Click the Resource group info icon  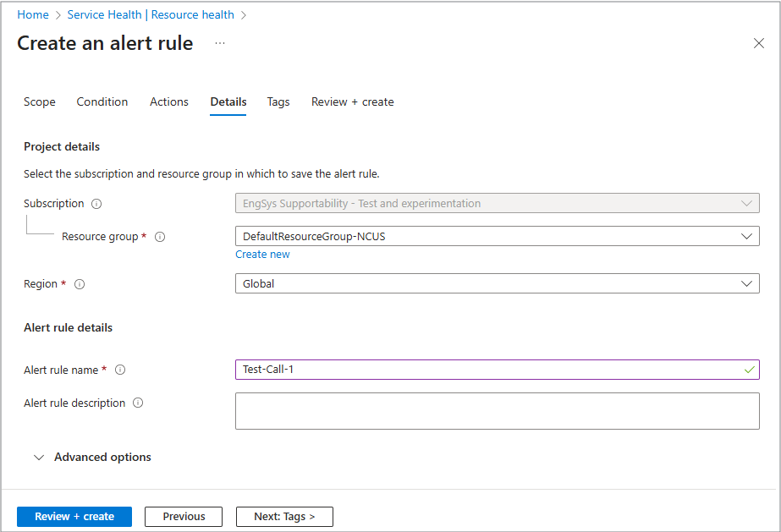pyautogui.click(x=160, y=237)
